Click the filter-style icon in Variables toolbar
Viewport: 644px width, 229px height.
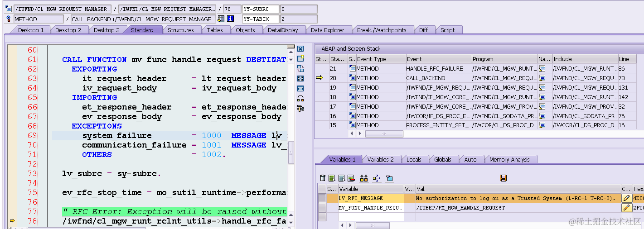point(389,178)
